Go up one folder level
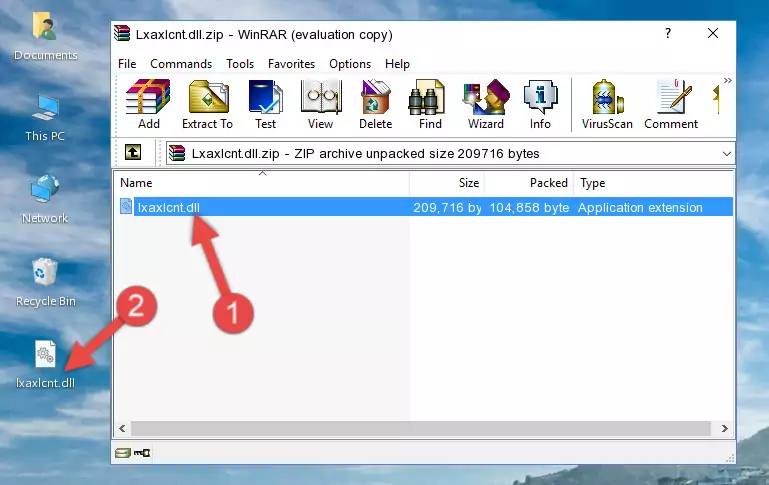This screenshot has width=769, height=485. [133, 153]
